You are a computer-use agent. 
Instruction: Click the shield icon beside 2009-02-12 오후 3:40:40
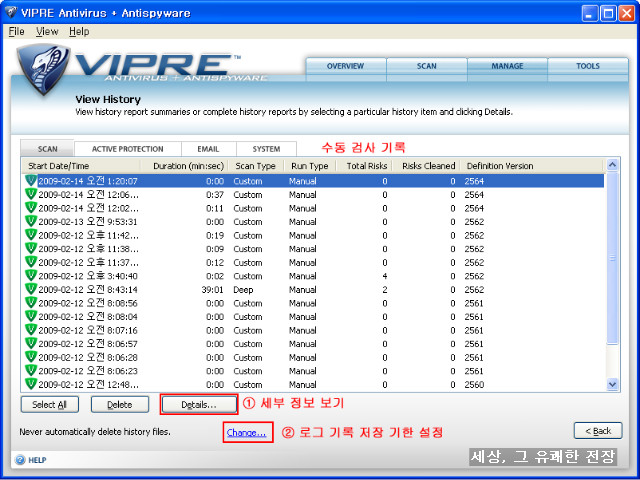[31, 276]
